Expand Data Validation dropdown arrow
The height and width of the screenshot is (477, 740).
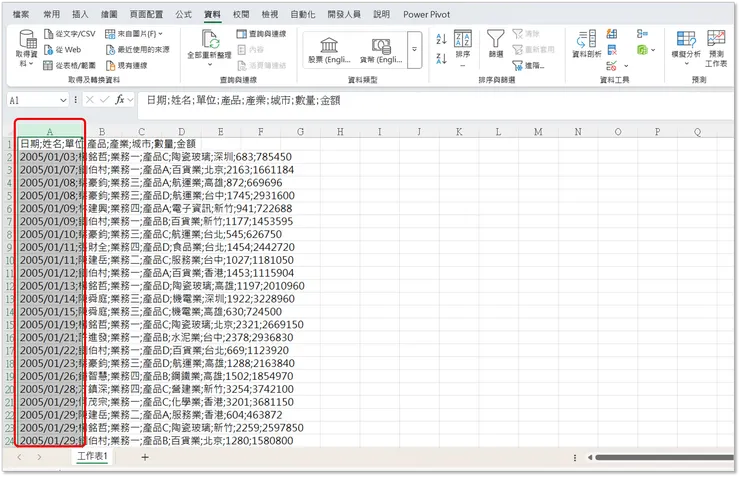click(626, 66)
